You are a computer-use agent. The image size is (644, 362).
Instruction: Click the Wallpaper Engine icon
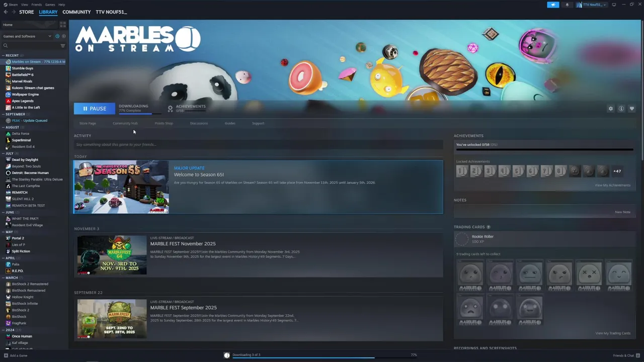(x=8, y=95)
